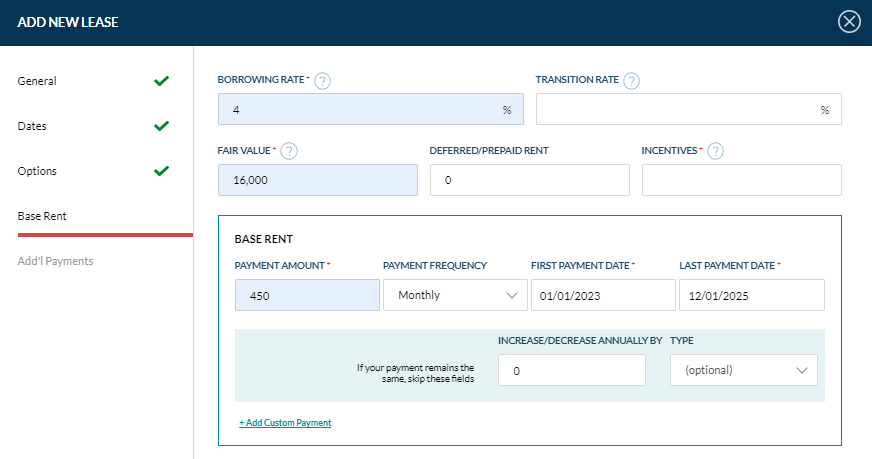Click the Borrowing Rate help icon
872x459 pixels.
(x=322, y=81)
